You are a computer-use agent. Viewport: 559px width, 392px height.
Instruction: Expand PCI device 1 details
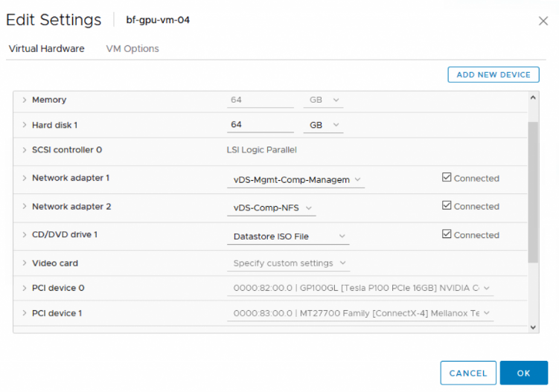click(x=25, y=313)
